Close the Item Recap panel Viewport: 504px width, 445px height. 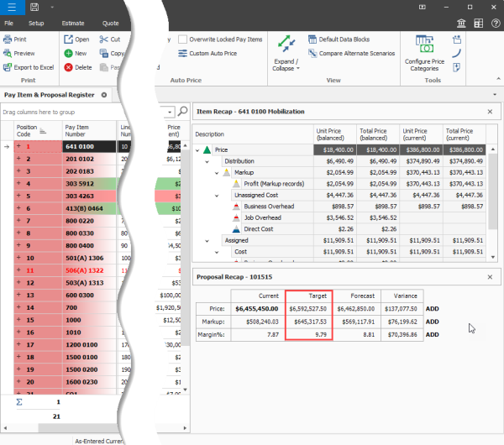(x=490, y=112)
